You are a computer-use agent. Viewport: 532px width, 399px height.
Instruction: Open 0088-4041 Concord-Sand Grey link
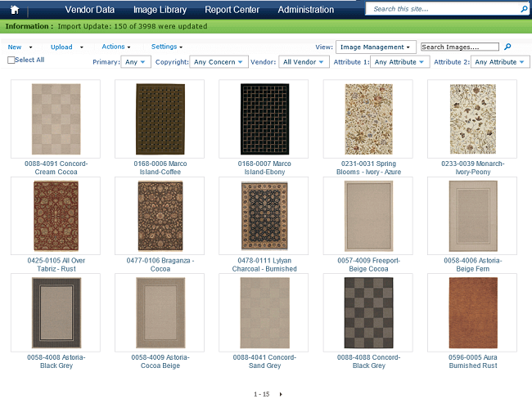pos(264,361)
